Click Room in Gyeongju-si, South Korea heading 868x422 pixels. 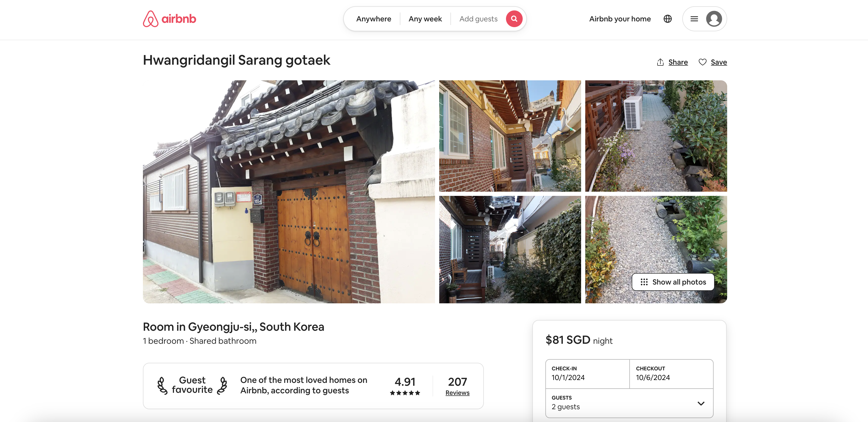pos(233,327)
